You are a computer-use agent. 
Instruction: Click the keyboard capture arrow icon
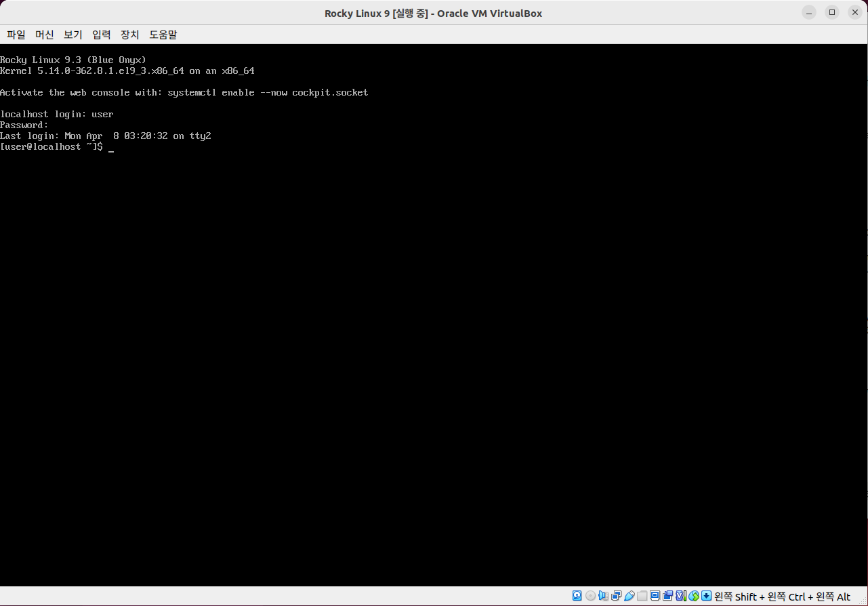point(707,596)
